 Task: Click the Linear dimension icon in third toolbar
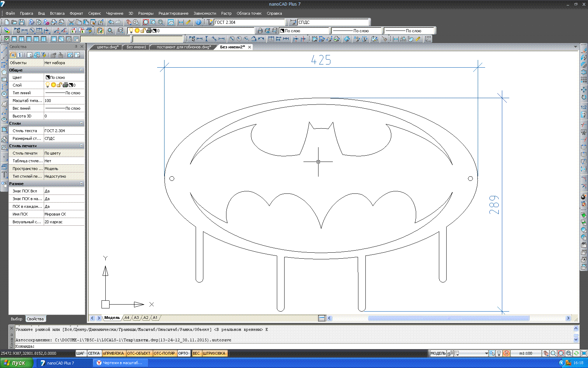[199, 39]
